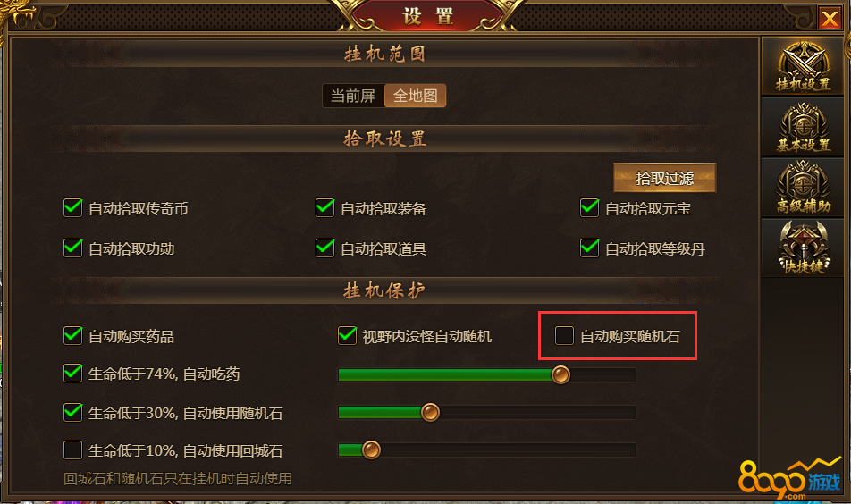Screen dimensions: 851x504
Task: Select the 全地图 range option
Action: click(415, 96)
